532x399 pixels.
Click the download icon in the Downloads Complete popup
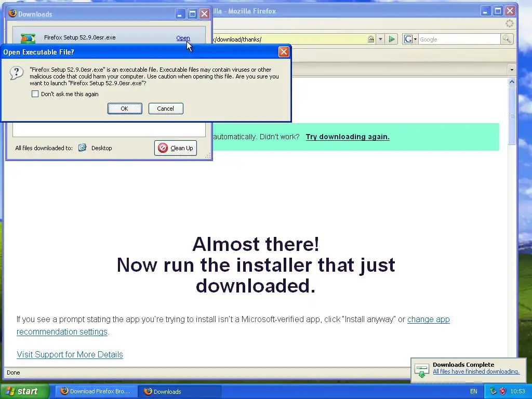[x=422, y=370]
